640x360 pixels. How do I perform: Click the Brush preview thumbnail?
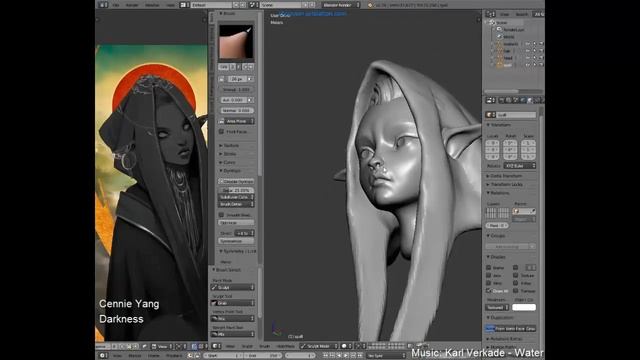[236, 42]
